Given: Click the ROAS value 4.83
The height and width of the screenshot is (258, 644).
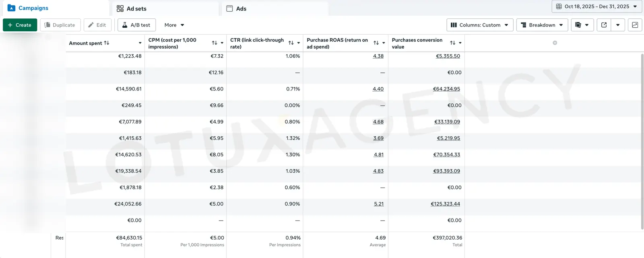Looking at the screenshot, I should 378,171.
